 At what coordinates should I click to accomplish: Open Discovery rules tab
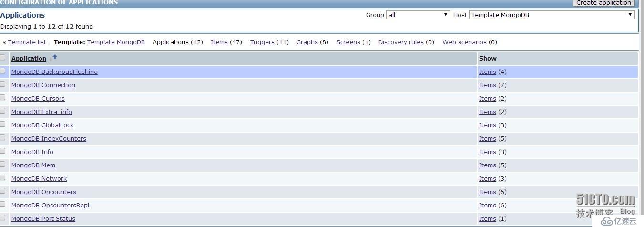[x=401, y=42]
